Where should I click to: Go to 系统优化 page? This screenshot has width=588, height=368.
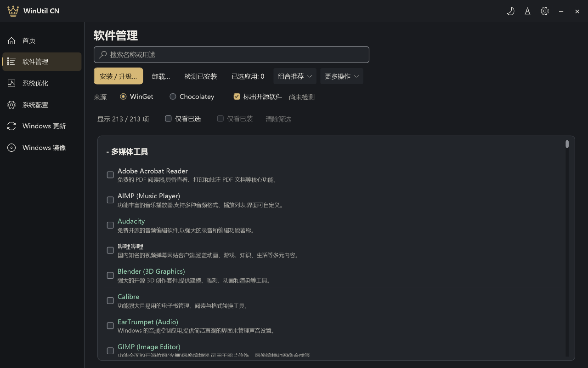(42, 83)
